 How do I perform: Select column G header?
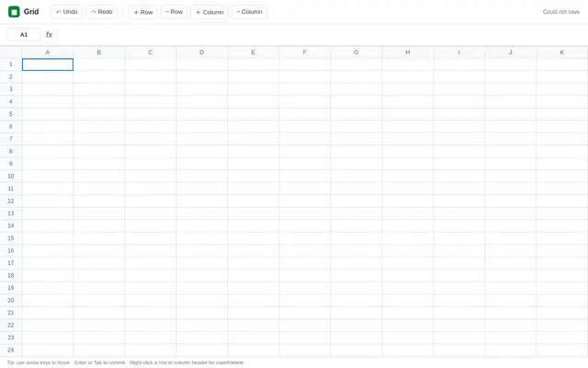click(x=356, y=52)
